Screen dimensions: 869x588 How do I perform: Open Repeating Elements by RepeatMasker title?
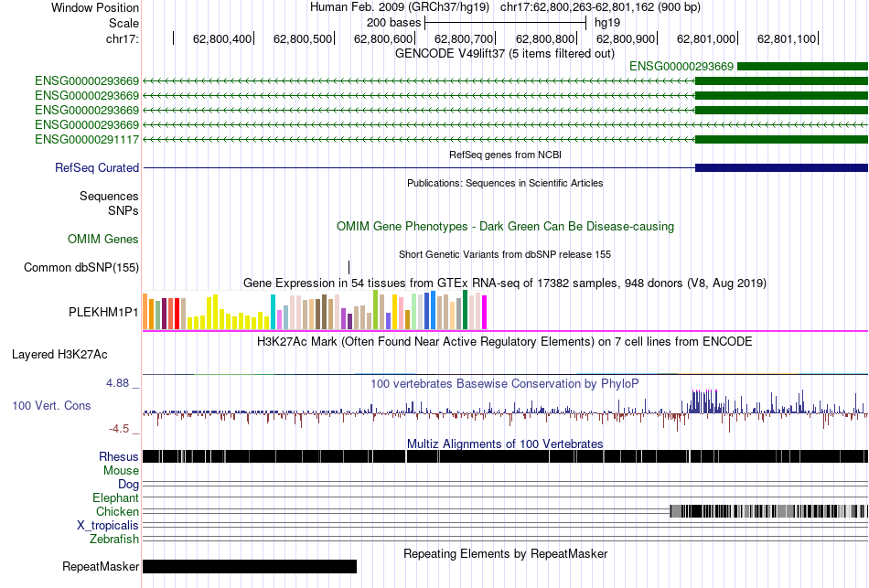pos(505,554)
